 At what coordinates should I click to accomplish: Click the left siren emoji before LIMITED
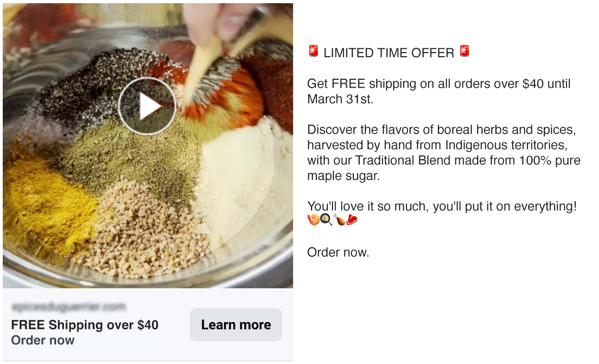pyautogui.click(x=313, y=51)
